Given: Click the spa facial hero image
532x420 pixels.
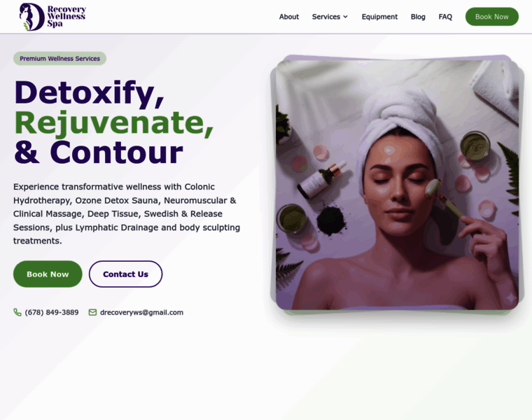Looking at the screenshot, I should tap(397, 185).
